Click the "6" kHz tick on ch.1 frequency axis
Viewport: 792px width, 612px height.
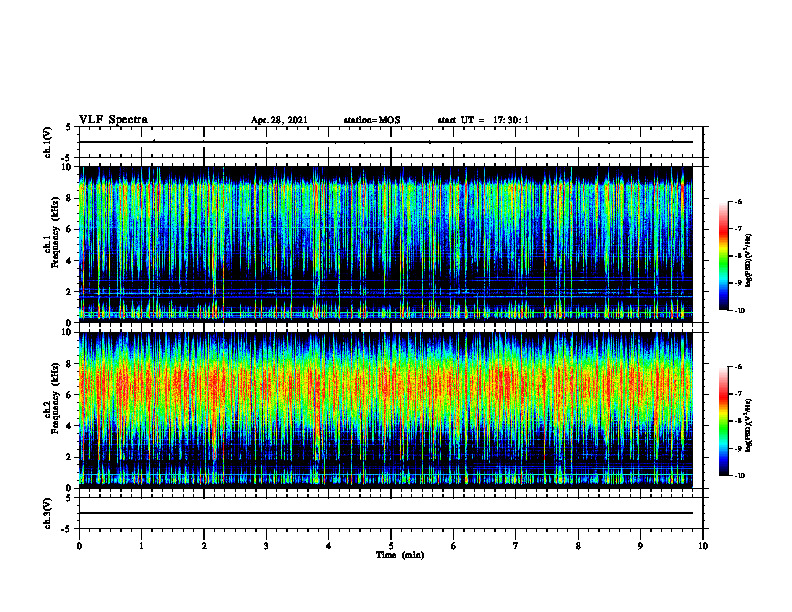70,229
